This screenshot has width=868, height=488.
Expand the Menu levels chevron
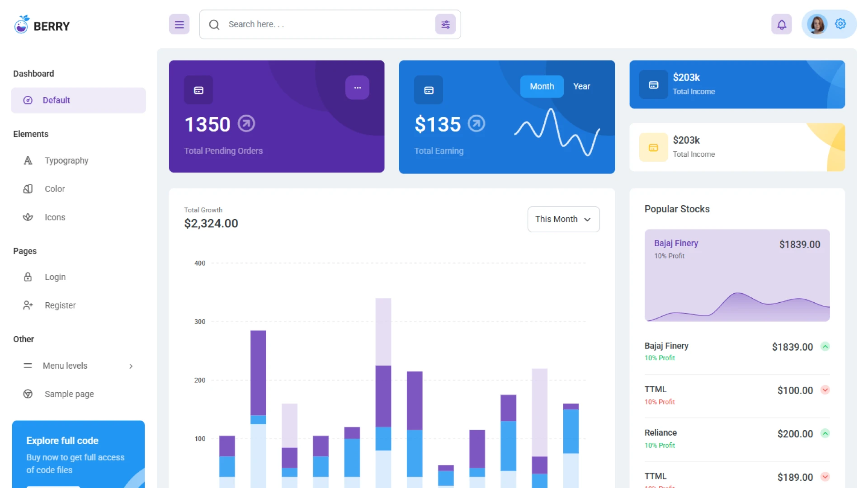coord(131,366)
